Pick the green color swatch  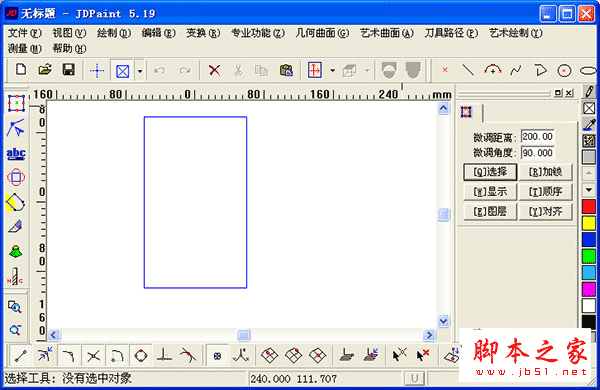[589, 256]
